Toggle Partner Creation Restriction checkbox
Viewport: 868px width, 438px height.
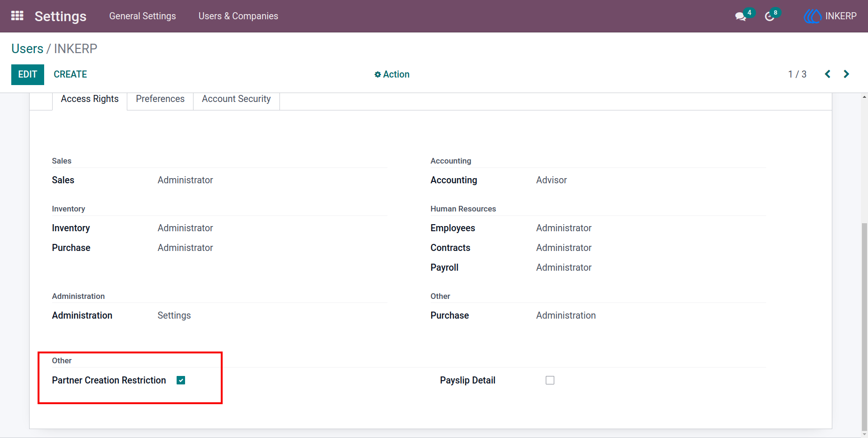(181, 380)
